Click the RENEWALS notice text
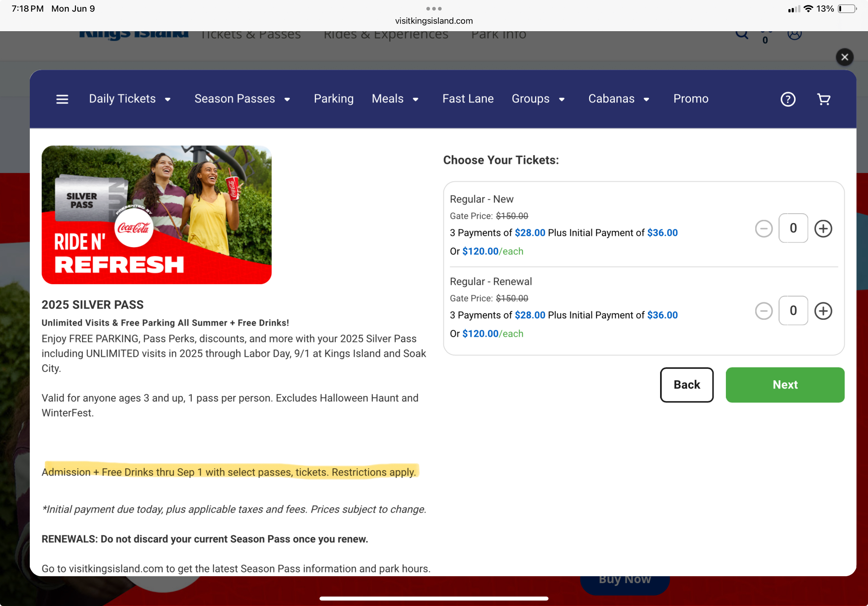This screenshot has width=868, height=606. (x=205, y=539)
